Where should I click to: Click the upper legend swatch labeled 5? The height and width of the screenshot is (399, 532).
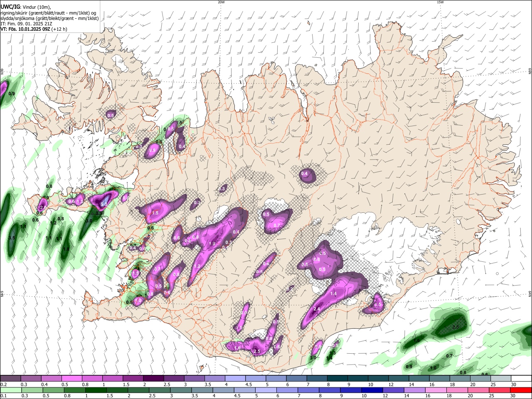pyautogui.click(x=276, y=379)
